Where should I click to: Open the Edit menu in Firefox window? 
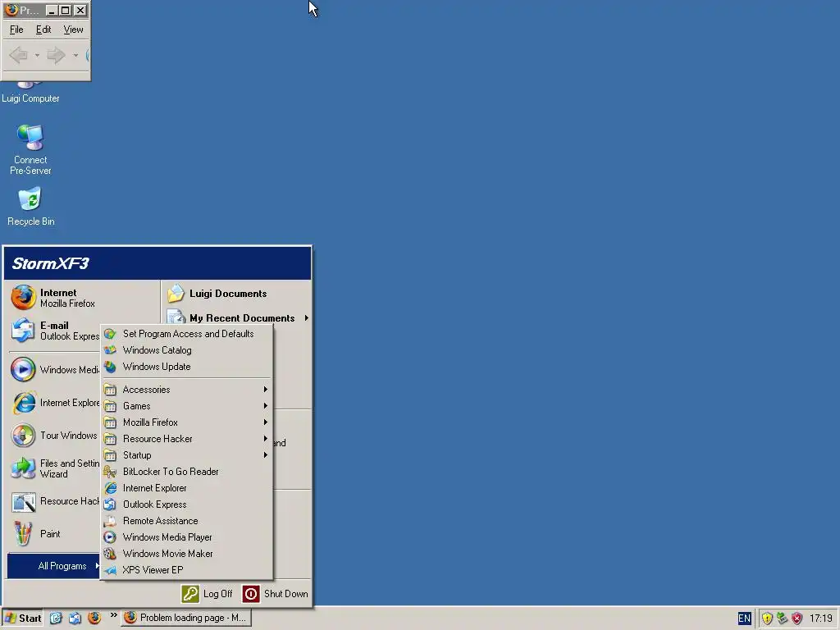(x=43, y=30)
